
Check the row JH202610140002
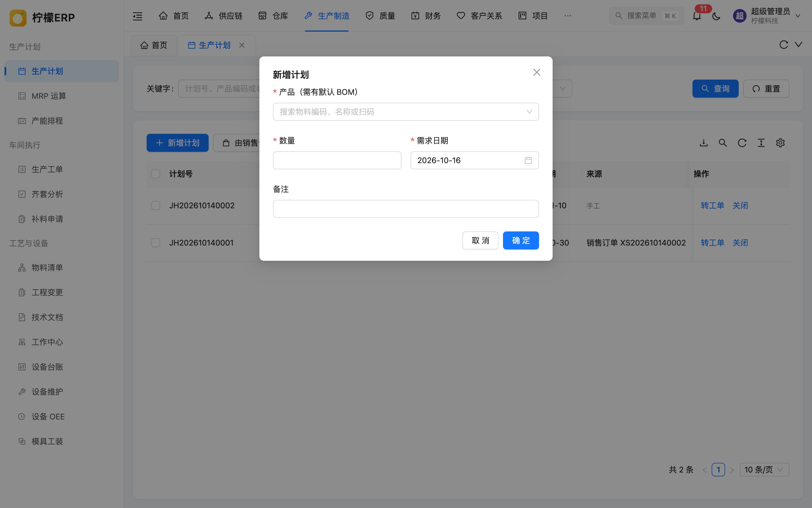tap(156, 205)
